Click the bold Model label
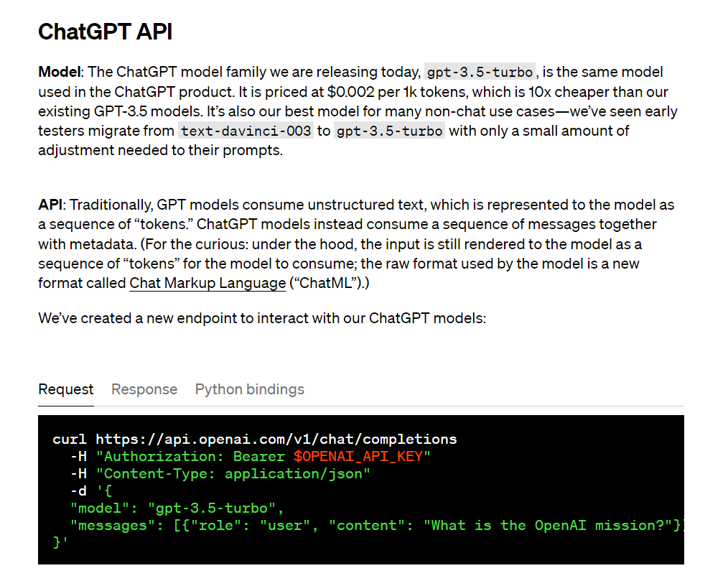Image resolution: width=728 pixels, height=581 pixels. 60,72
